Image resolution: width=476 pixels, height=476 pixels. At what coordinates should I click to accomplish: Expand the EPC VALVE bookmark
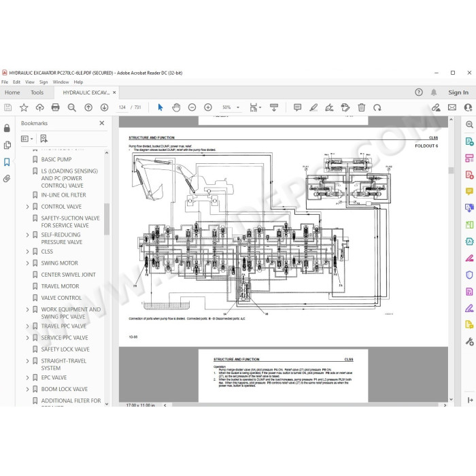27,377
